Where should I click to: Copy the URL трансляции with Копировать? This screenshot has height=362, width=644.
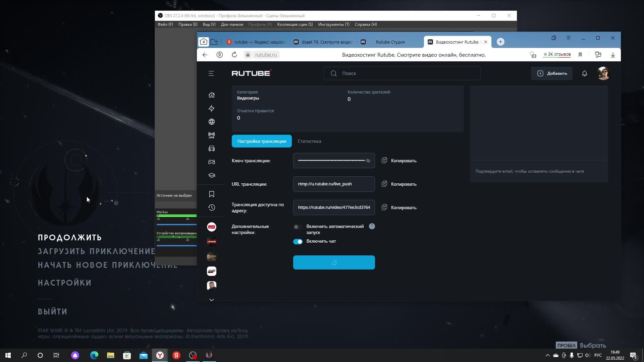pos(399,184)
